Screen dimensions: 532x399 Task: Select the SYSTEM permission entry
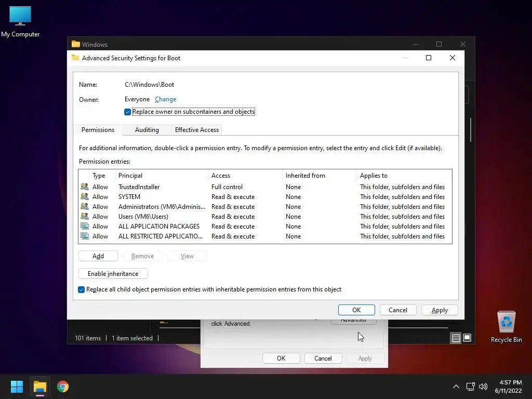tap(265, 196)
